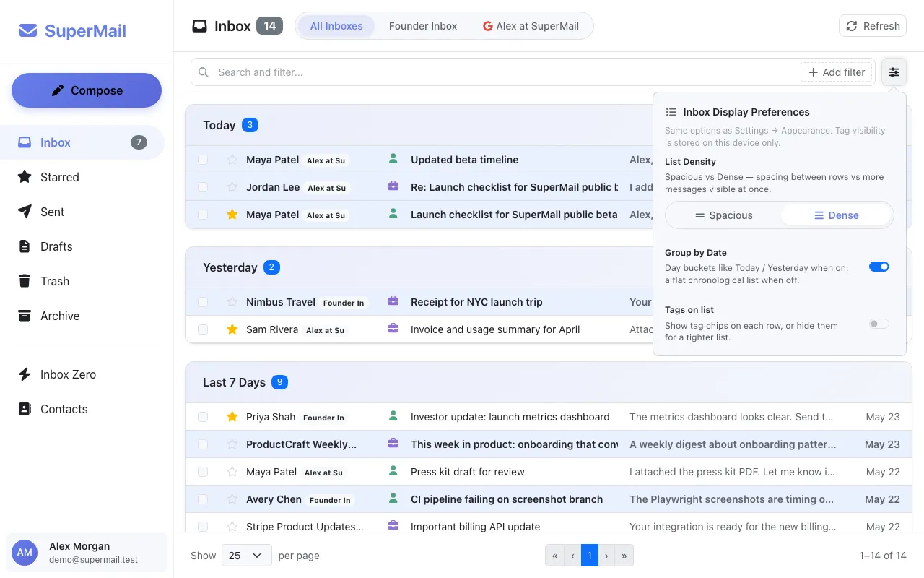Screen dimensions: 924x578
Task: Open the Invoice and usage summary for April email
Action: (495, 329)
